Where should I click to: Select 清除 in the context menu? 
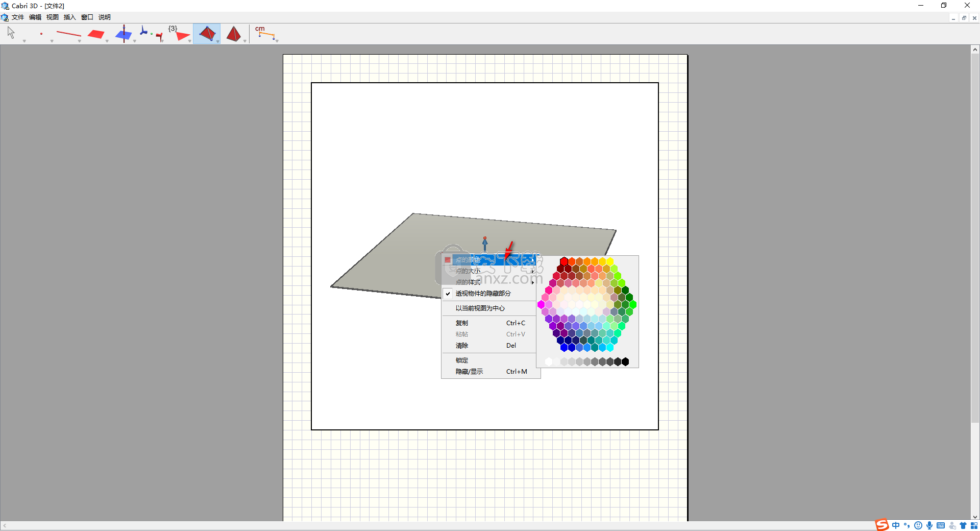point(488,346)
